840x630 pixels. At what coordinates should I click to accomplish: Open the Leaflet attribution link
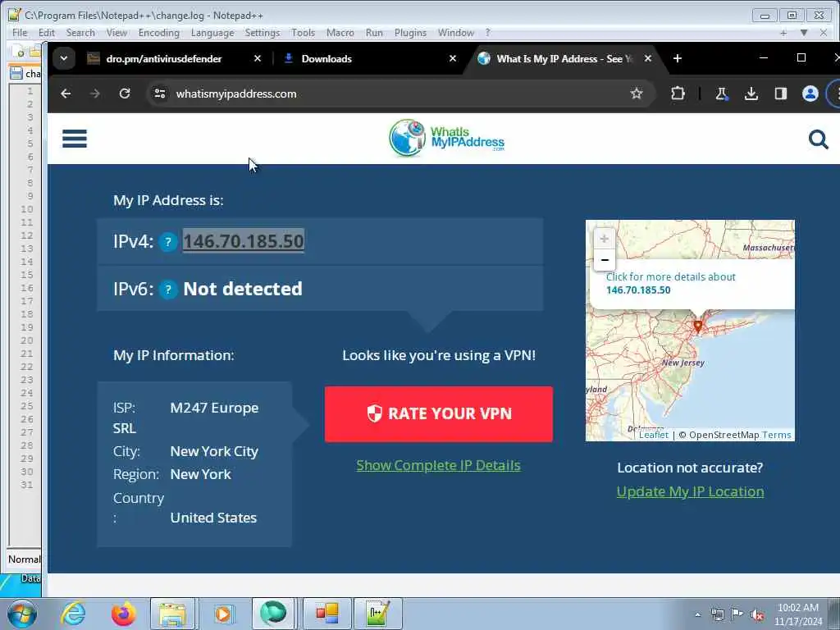(x=654, y=435)
